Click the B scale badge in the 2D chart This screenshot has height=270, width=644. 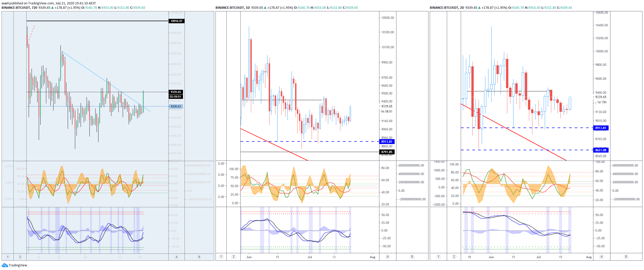click(626, 257)
